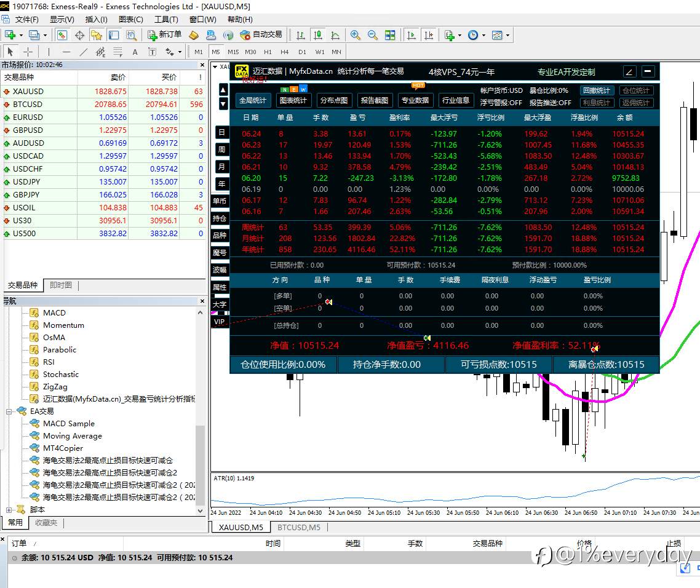Viewport: 700px width, 588px height.
Task: Collapse the EA交易 tree node
Action: [9, 411]
